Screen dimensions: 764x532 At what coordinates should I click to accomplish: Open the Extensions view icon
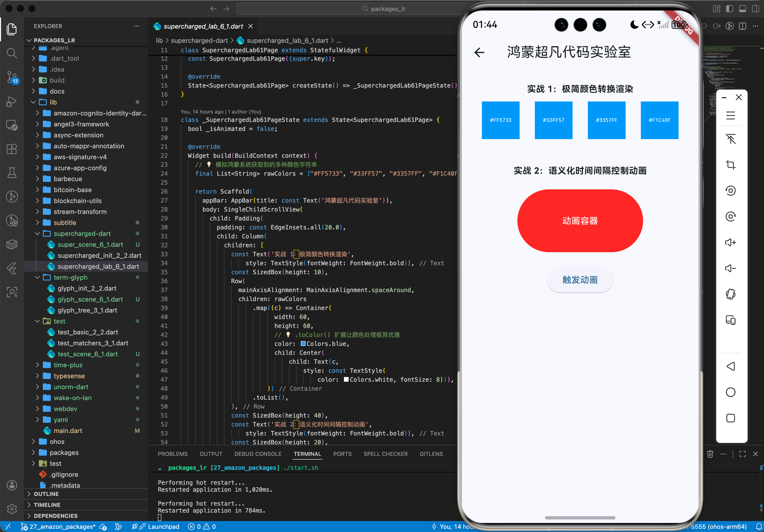click(12, 149)
